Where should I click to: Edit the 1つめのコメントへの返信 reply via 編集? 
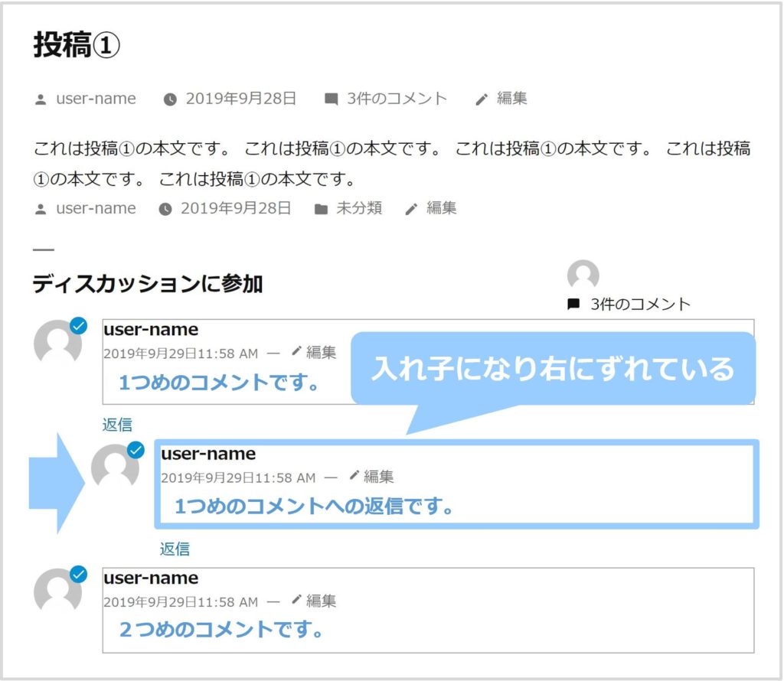tap(378, 477)
